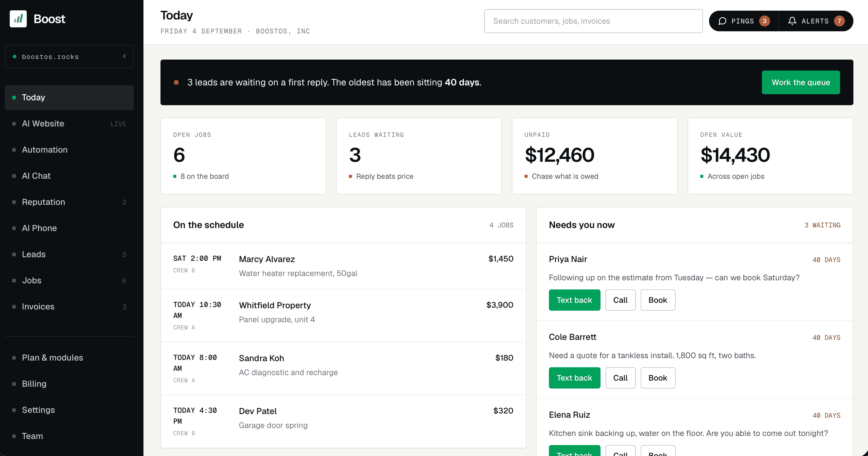
Task: Open Sandra Koh AC diagnostic job
Action: point(343,368)
